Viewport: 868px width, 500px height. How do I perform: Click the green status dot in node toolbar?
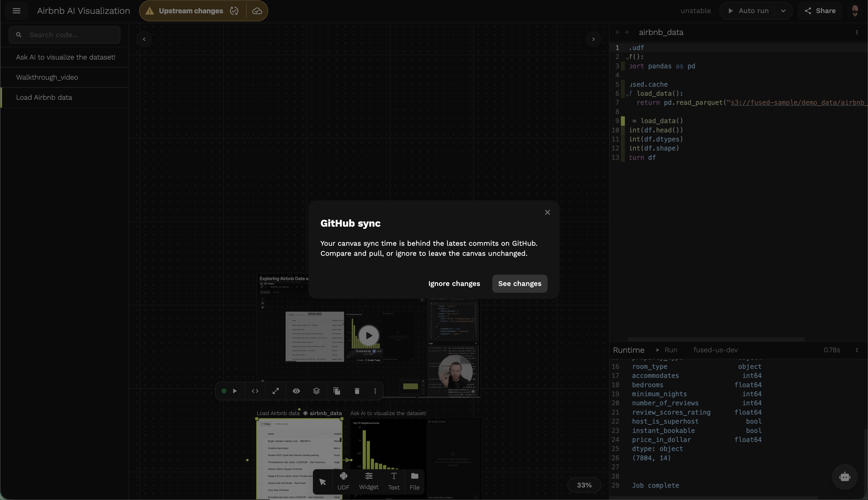[x=224, y=391]
